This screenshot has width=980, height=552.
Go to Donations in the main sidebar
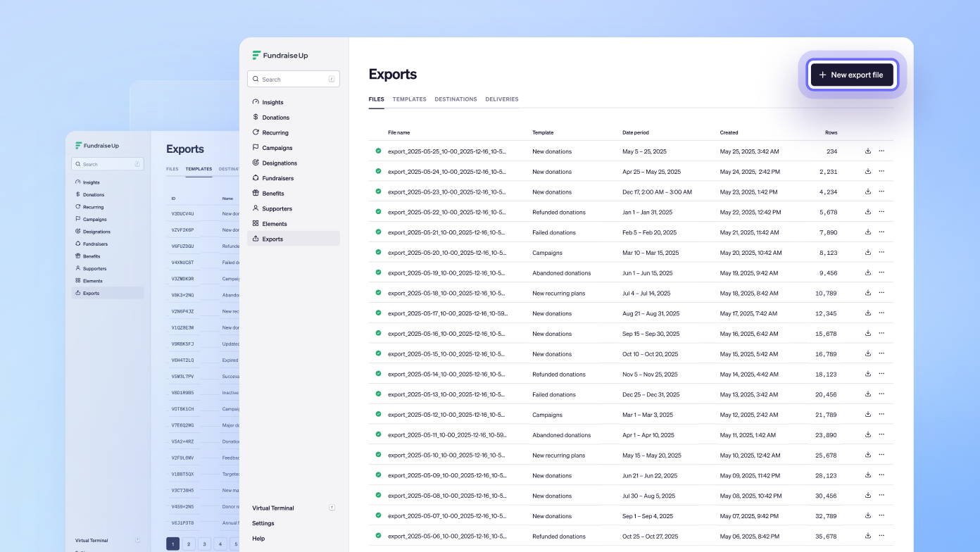coord(275,118)
